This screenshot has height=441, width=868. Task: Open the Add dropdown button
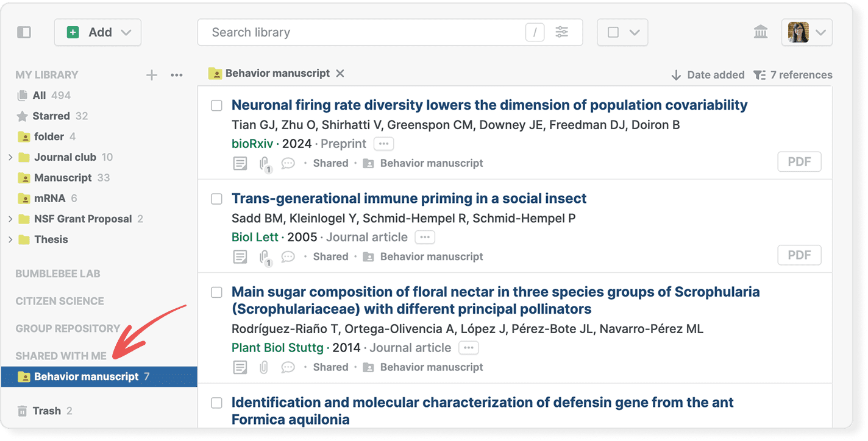click(x=98, y=32)
